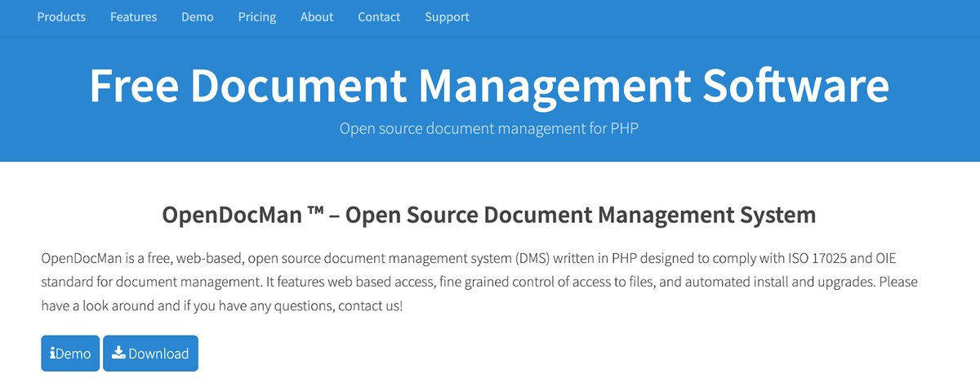Open the Contact nav link
This screenshot has height=392, width=980.
(379, 16)
